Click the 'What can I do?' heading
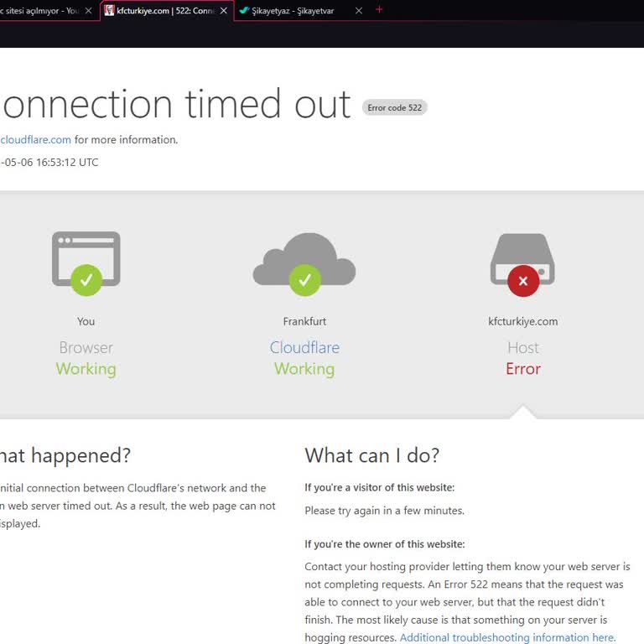Viewport: 644px width, 644px height. coord(372,455)
